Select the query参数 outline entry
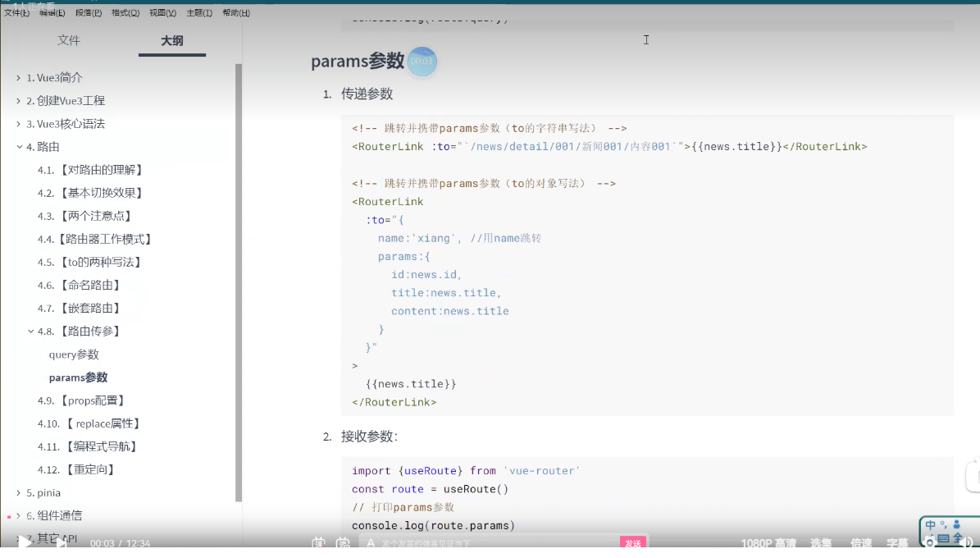980x558 pixels. click(x=74, y=354)
